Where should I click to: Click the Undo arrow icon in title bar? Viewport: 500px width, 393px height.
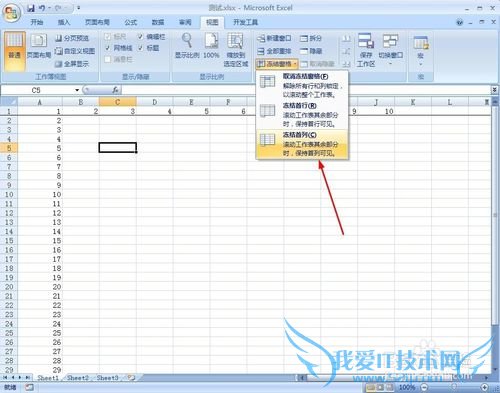[x=42, y=8]
